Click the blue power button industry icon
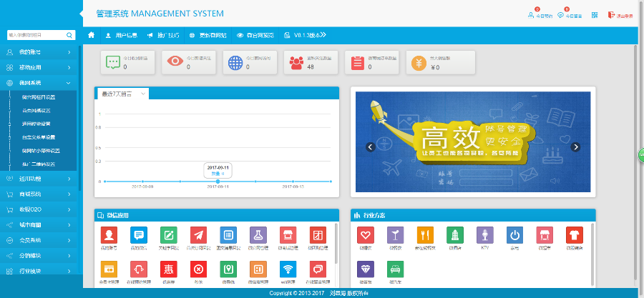This screenshot has width=644, height=298. [514, 235]
